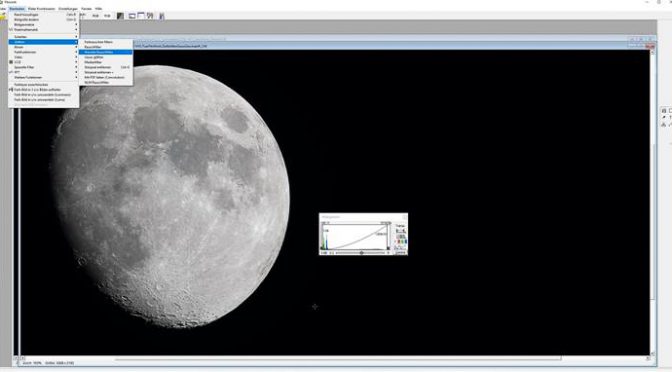
Task: Open the Bilder Kombinieren menu
Action: pos(42,9)
